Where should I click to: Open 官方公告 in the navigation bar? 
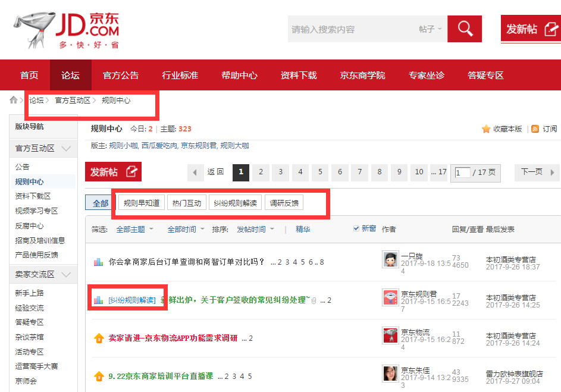121,75
